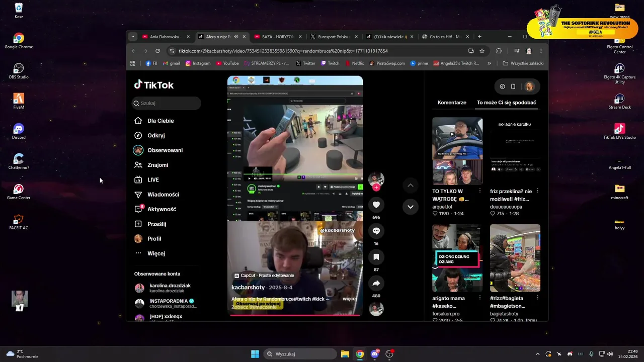Image resolution: width=644 pixels, height=362 pixels.
Task: Open the Netflix bookmark
Action: coord(354,63)
